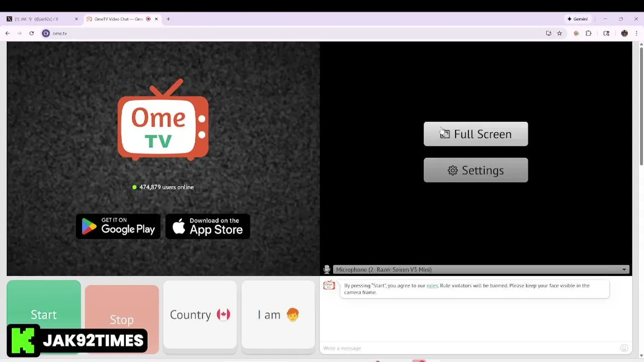Click the Get it on Google Play badge
This screenshot has height=362, width=644.
pyautogui.click(x=118, y=226)
